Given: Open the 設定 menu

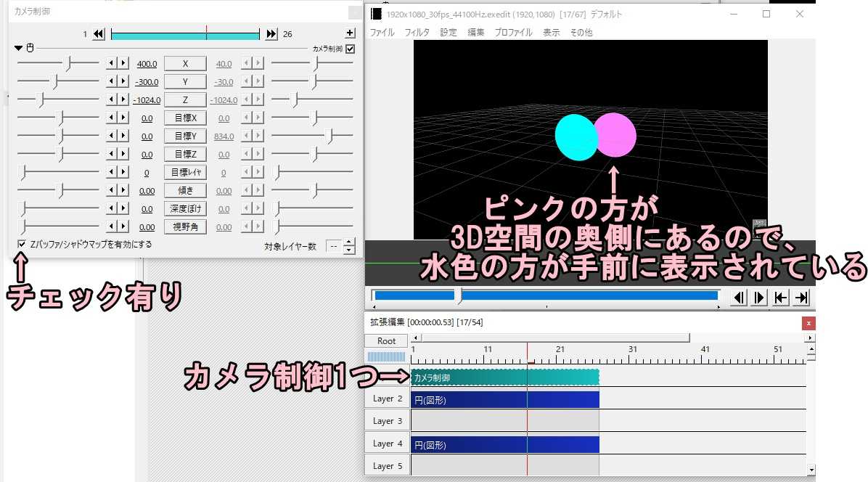Looking at the screenshot, I should pos(448,32).
